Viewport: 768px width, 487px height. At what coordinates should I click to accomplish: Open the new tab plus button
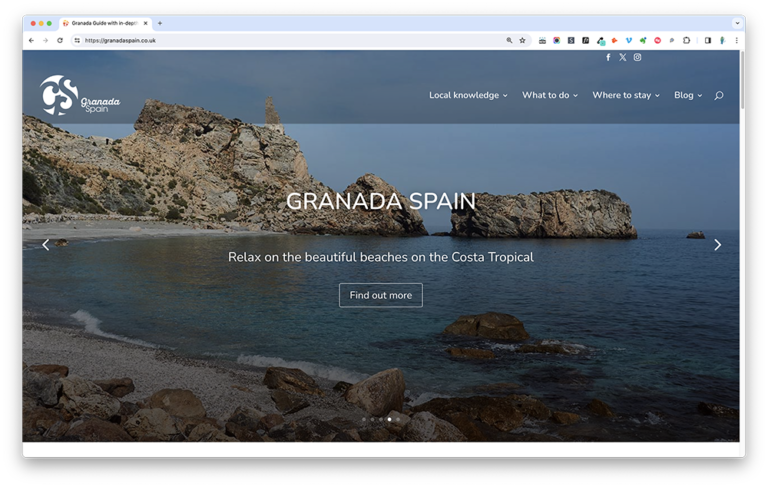pyautogui.click(x=160, y=23)
